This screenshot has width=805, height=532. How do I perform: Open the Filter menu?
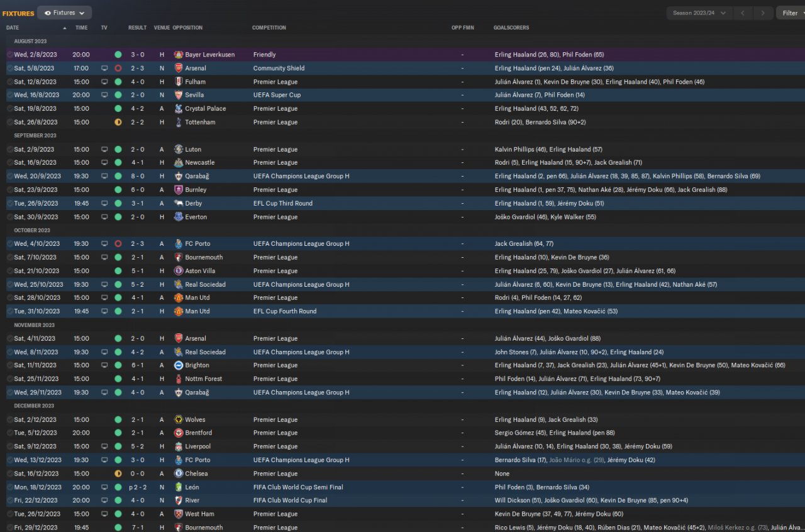pos(791,13)
